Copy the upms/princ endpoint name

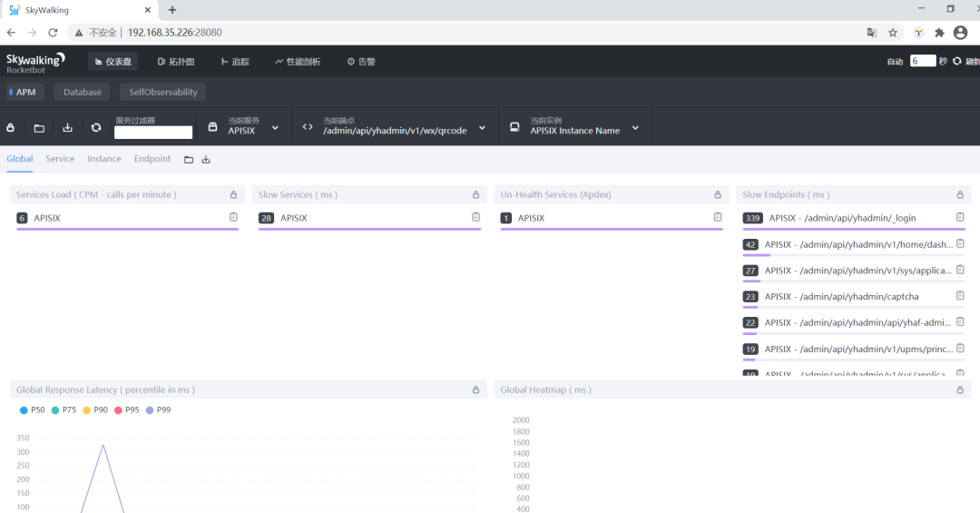[x=960, y=348]
